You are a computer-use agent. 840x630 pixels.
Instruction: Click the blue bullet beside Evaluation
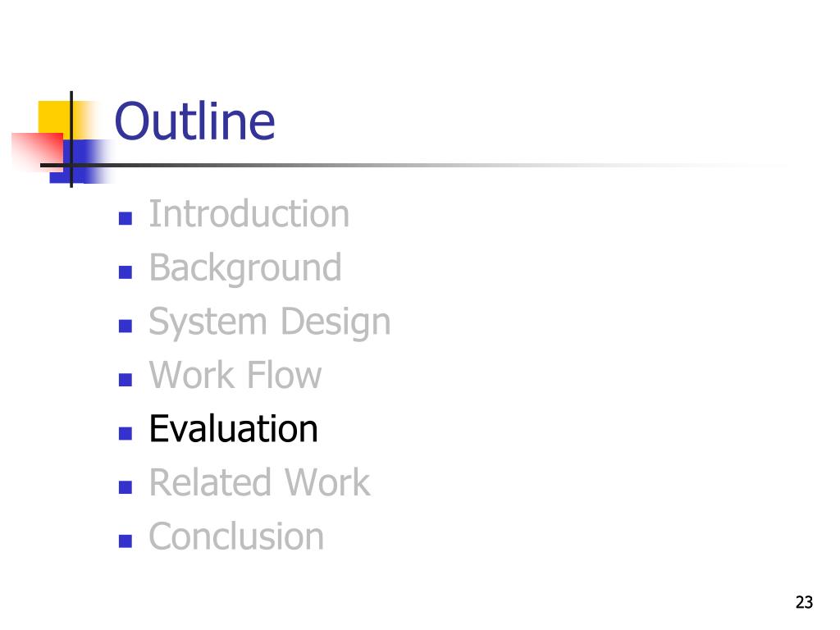click(x=126, y=433)
